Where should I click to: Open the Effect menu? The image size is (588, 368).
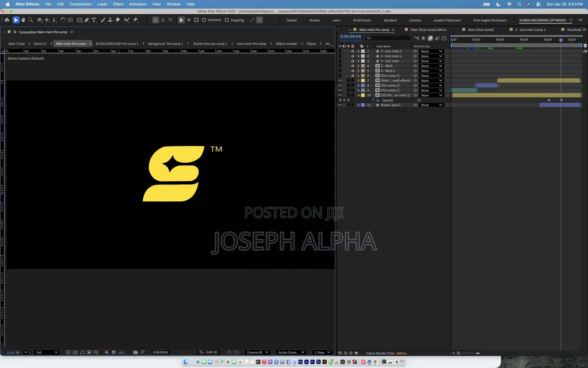[118, 4]
